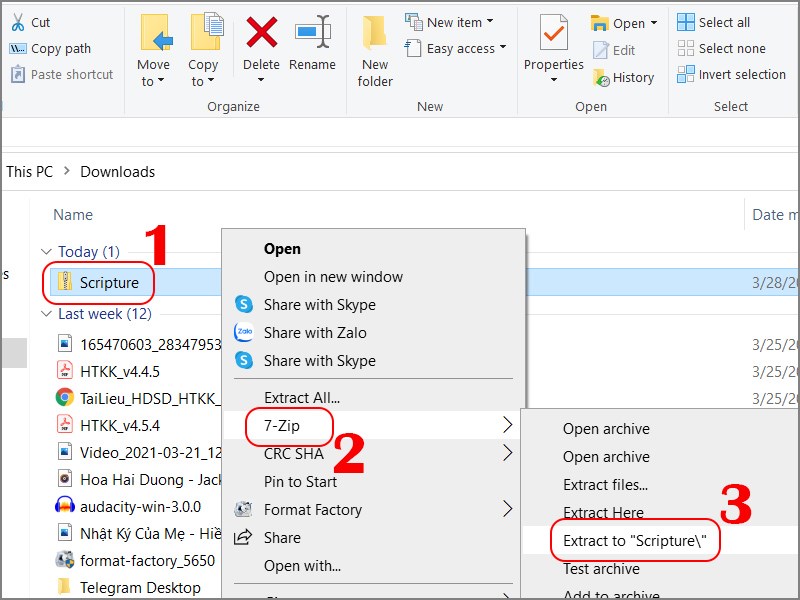The height and width of the screenshot is (600, 800).
Task: Expand the Format Factory submenu arrow
Action: [x=507, y=509]
